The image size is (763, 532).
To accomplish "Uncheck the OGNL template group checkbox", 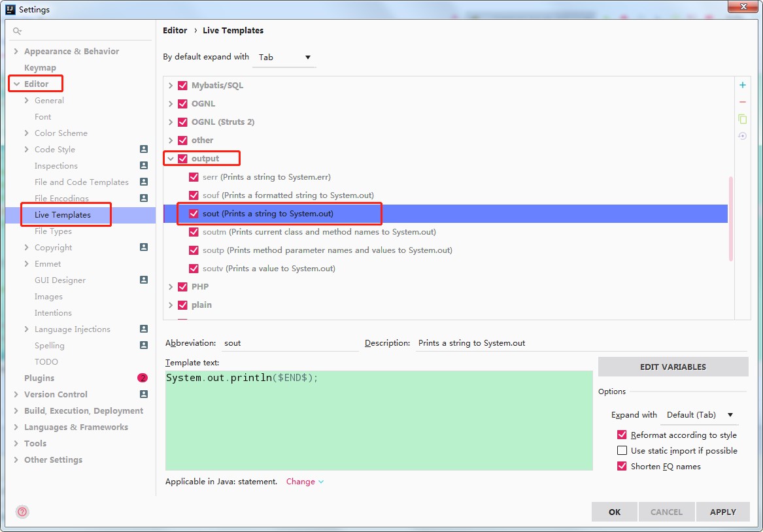I will point(182,103).
